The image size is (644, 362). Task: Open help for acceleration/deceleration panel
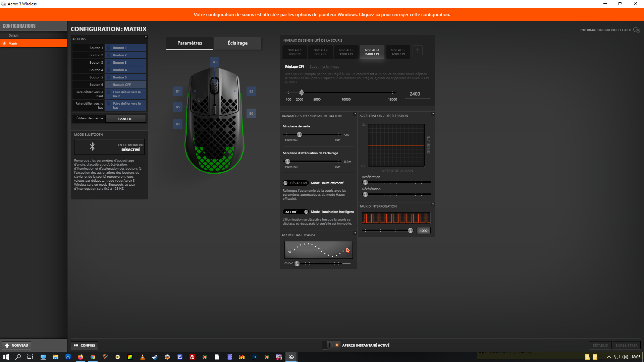pyautogui.click(x=433, y=114)
